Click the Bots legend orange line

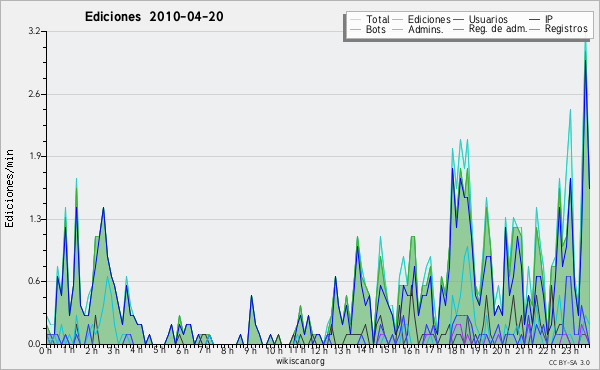click(355, 29)
